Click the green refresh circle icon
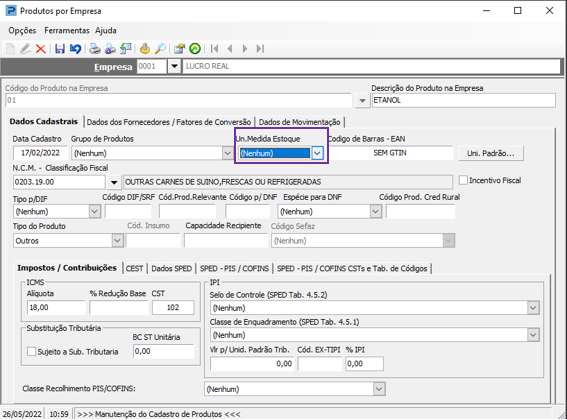 point(195,48)
